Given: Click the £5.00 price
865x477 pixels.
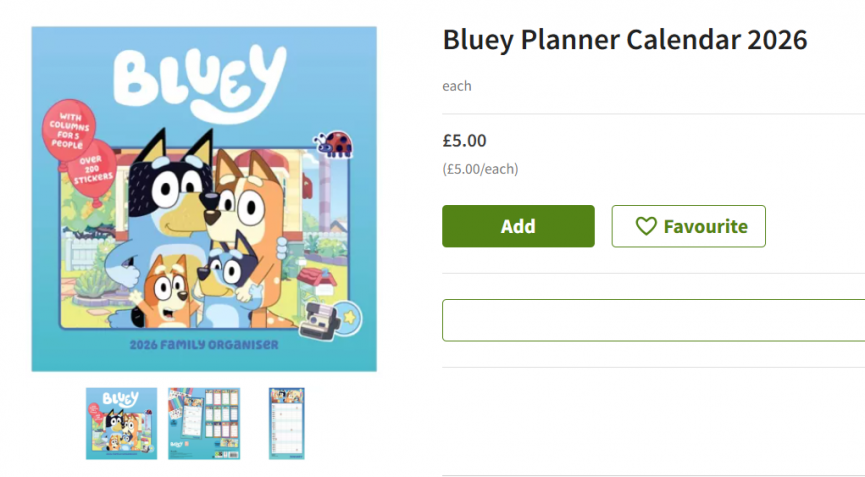Looking at the screenshot, I should click(x=464, y=141).
